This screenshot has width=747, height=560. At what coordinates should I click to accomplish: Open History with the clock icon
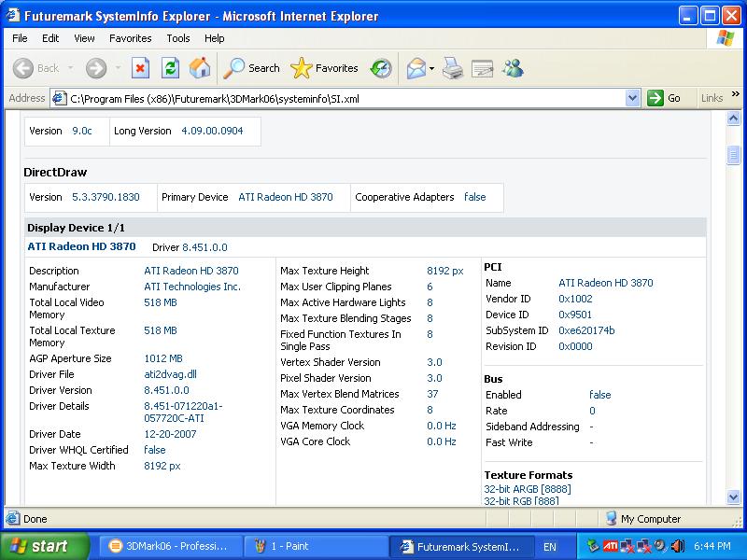click(381, 68)
